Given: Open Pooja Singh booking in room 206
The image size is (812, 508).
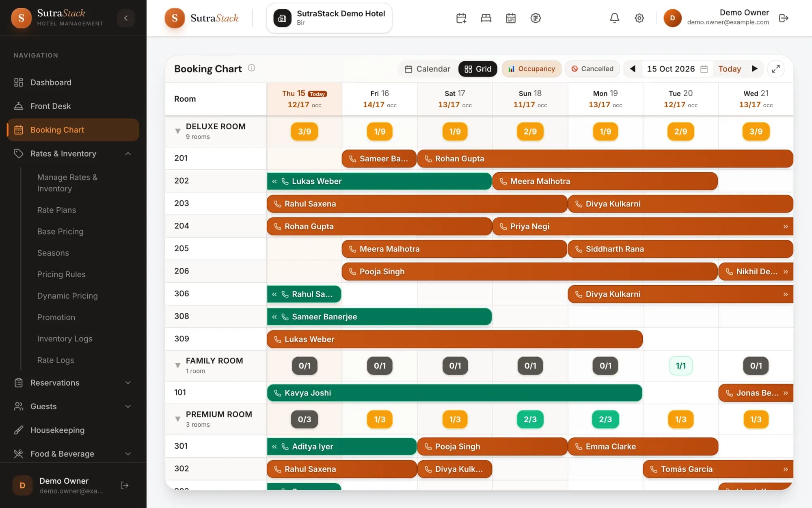Looking at the screenshot, I should point(529,271).
